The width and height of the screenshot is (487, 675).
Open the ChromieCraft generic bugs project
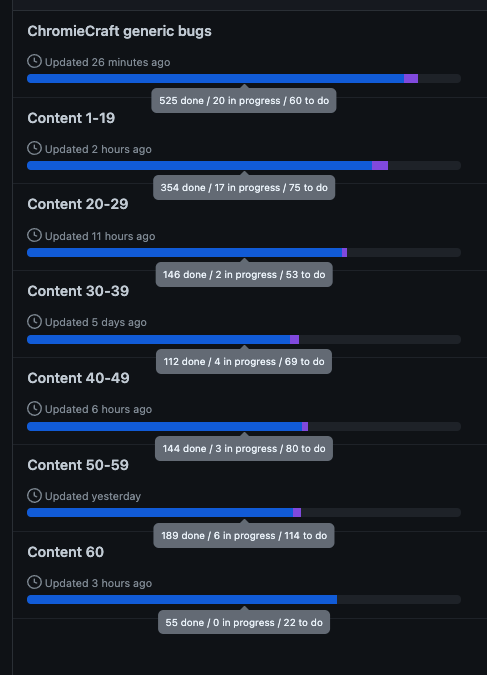(119, 31)
